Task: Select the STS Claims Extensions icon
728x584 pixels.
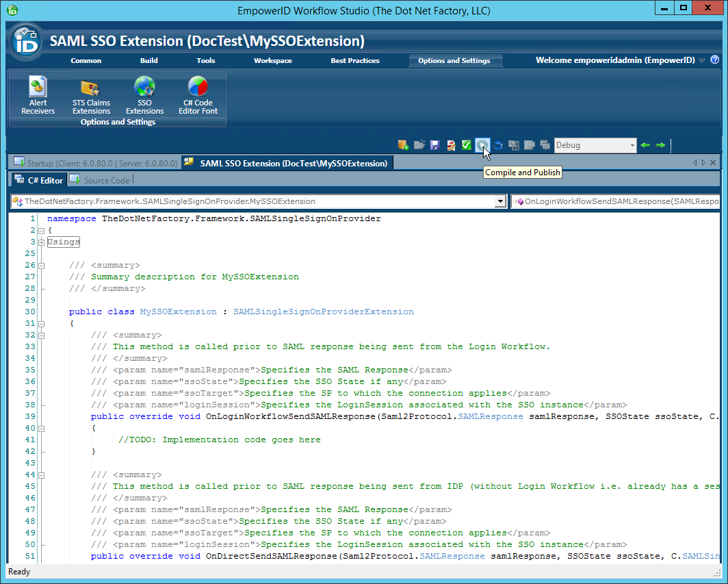Action: (91, 92)
